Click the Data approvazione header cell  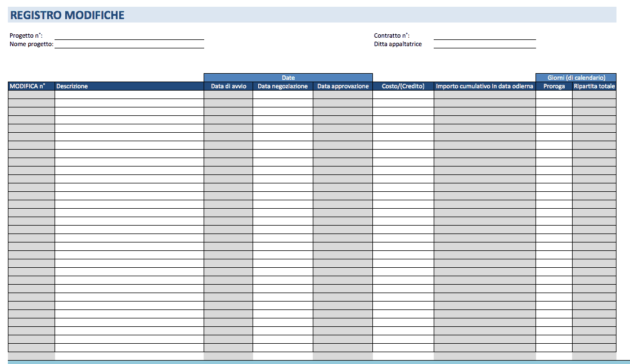343,86
